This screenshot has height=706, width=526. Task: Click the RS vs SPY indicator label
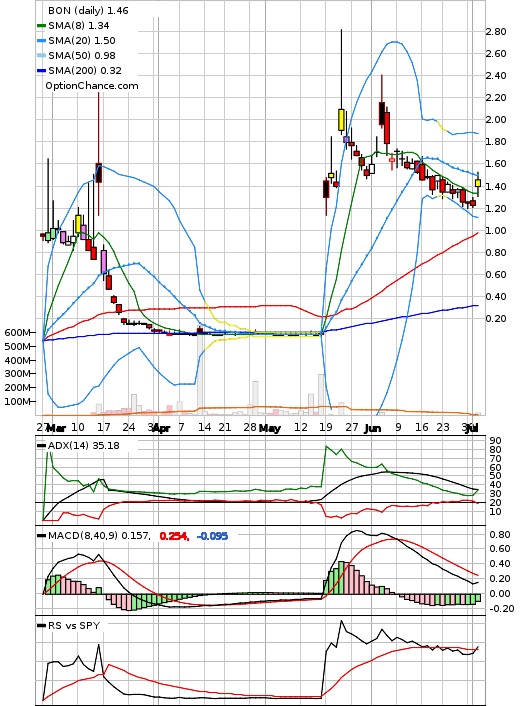click(x=74, y=626)
